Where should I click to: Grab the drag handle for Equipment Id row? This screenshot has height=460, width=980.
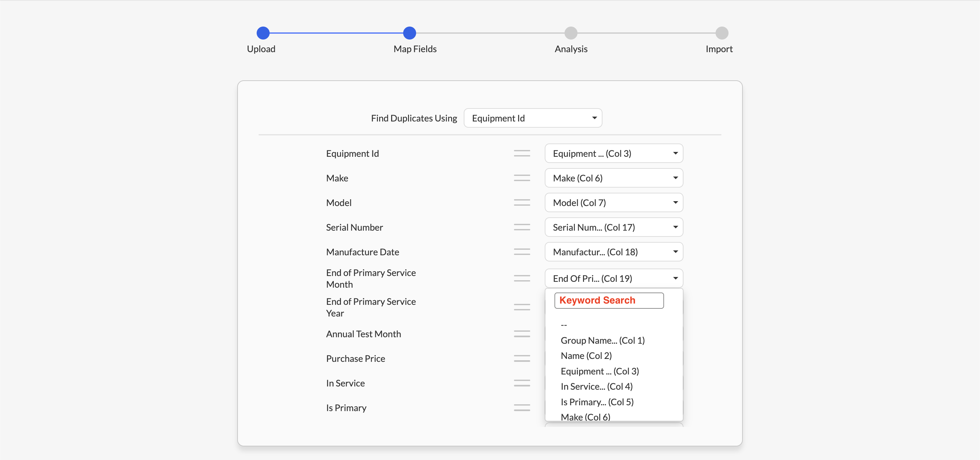pyautogui.click(x=521, y=153)
